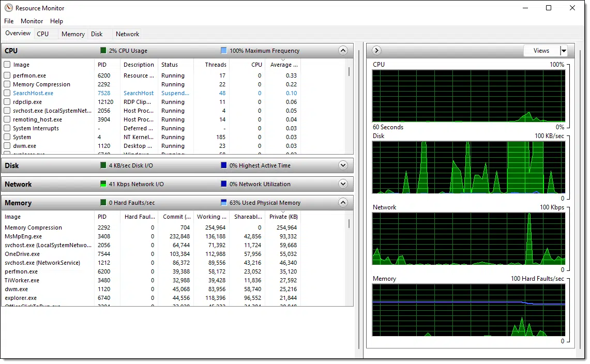Sort memory list by Commit column
Viewport: 590px width, 364px height.
point(176,217)
